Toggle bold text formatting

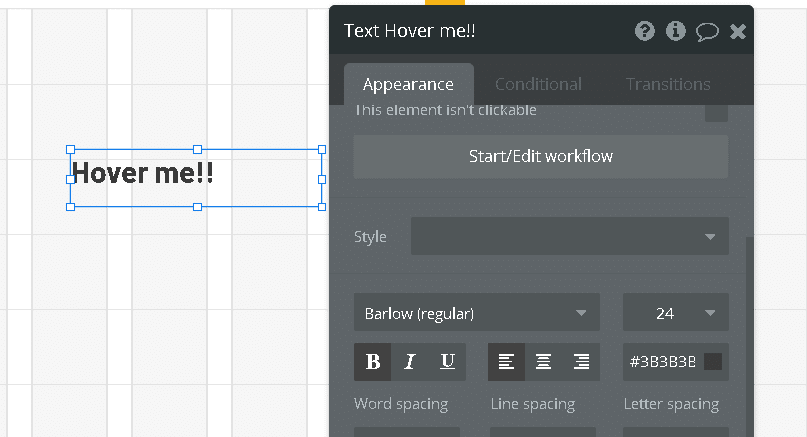tap(373, 362)
